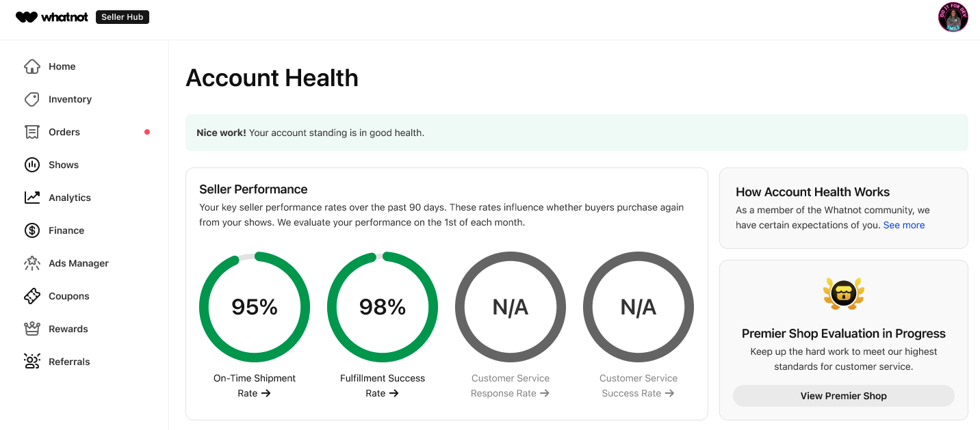Open Inventory via the tag icon
980x430 pixels.
(x=31, y=99)
